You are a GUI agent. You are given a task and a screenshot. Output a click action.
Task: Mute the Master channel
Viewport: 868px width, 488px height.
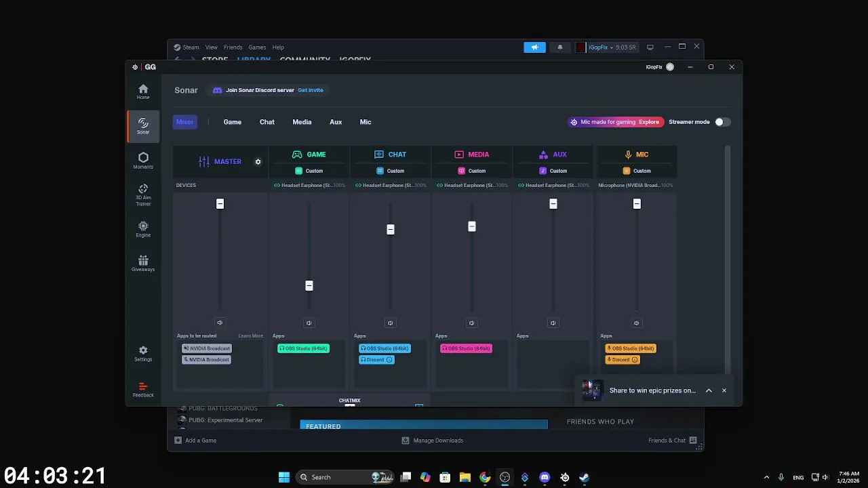click(x=220, y=323)
